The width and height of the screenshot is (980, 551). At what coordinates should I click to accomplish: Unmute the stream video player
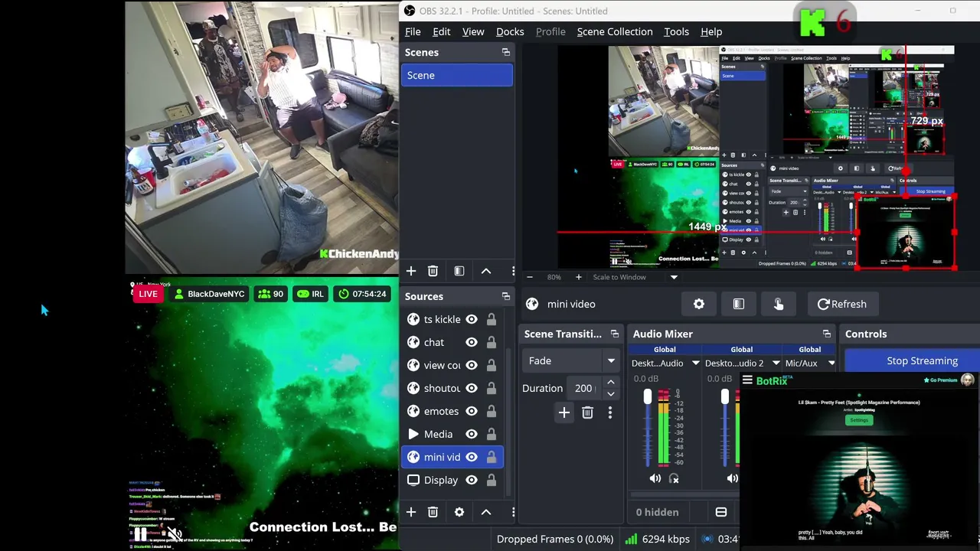[175, 534]
